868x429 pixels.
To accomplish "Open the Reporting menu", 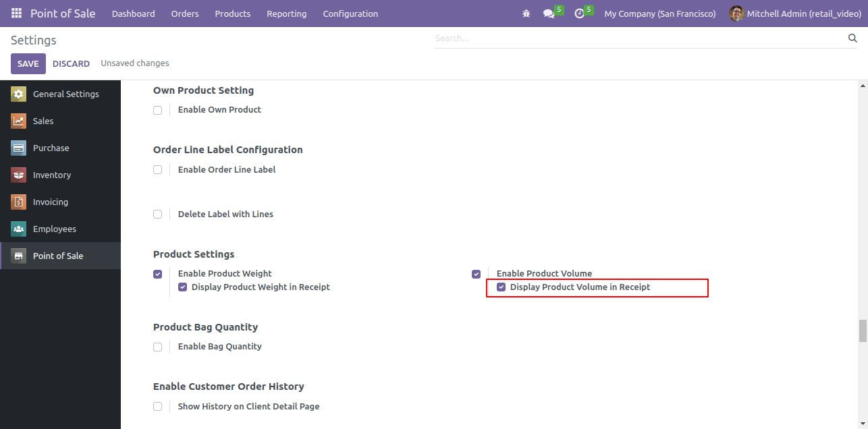I will coord(286,13).
